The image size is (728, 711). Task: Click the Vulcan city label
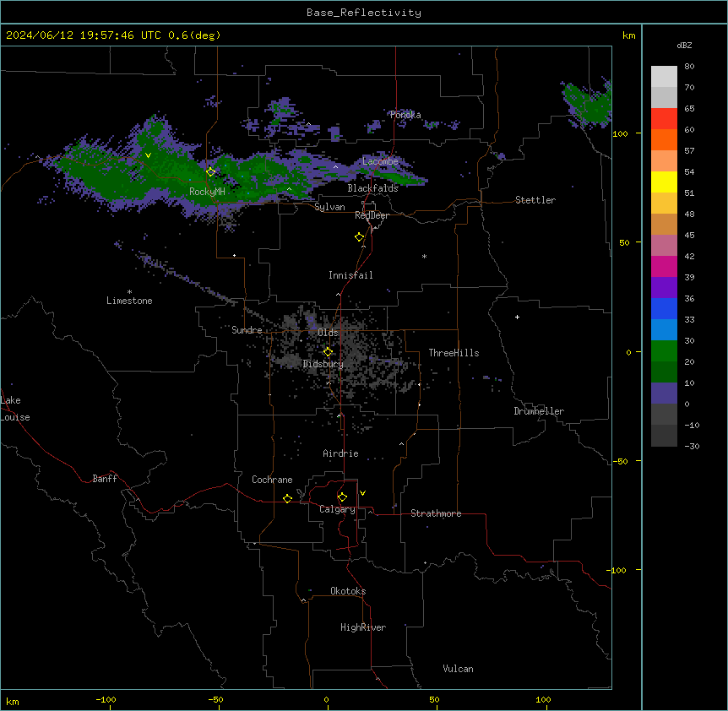coord(459,669)
